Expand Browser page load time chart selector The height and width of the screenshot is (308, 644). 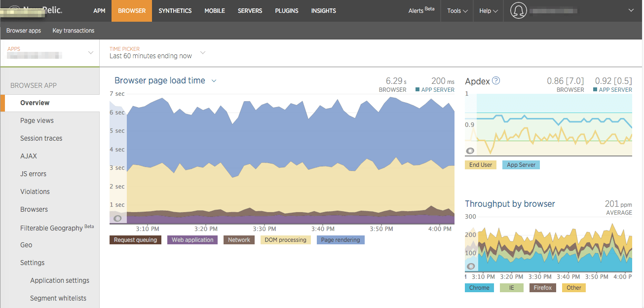[x=214, y=81]
